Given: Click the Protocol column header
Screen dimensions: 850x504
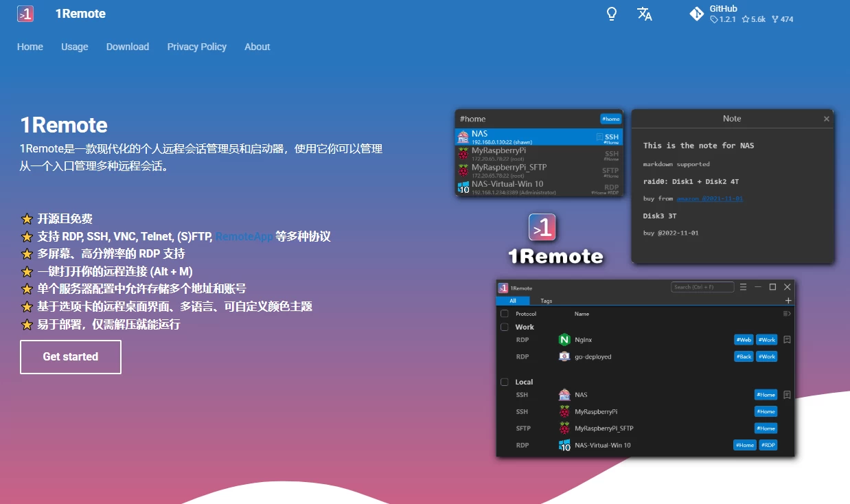Looking at the screenshot, I should pos(526,314).
